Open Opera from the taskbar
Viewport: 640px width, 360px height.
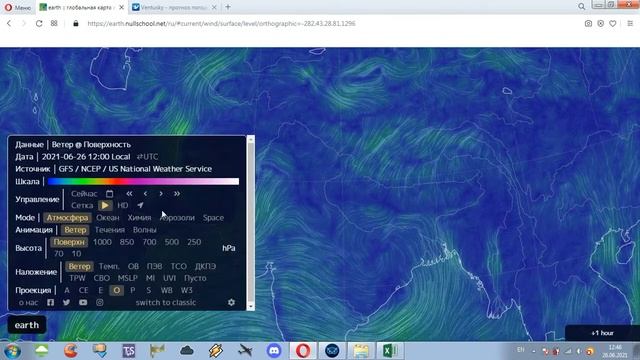point(303,351)
